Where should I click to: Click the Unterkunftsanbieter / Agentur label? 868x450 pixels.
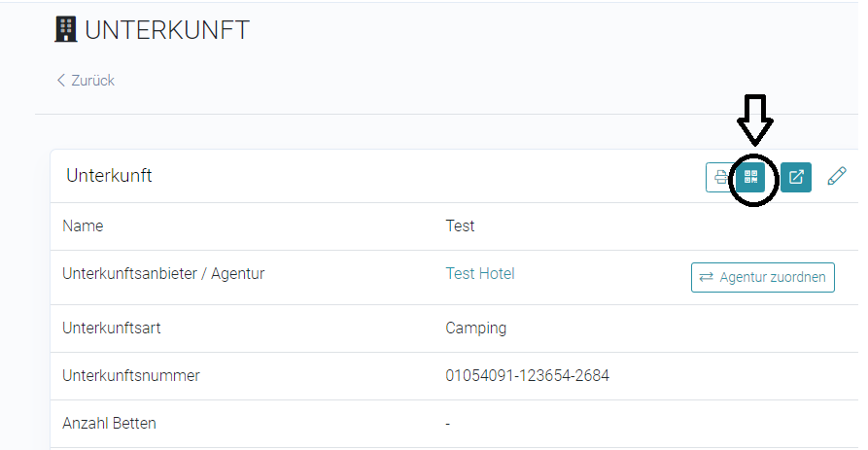point(163,273)
